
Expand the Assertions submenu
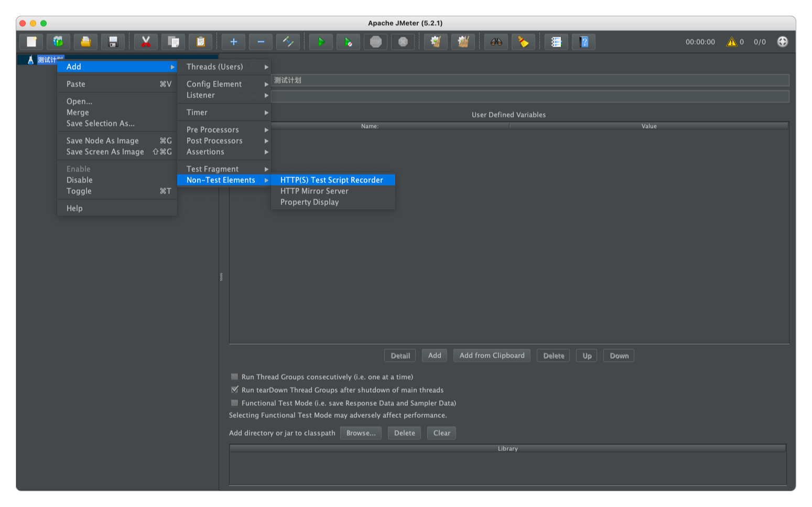point(224,152)
